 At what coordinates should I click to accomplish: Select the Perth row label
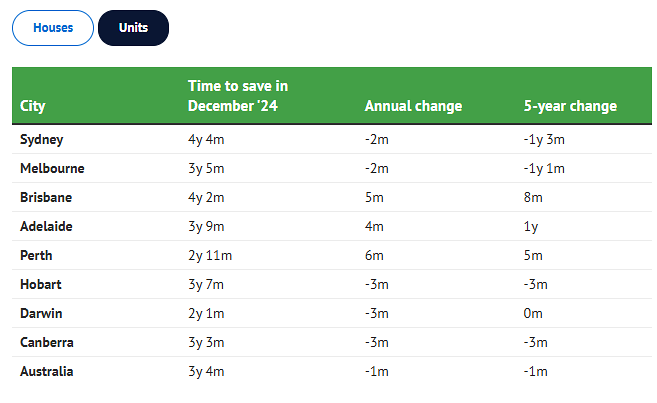(37, 255)
